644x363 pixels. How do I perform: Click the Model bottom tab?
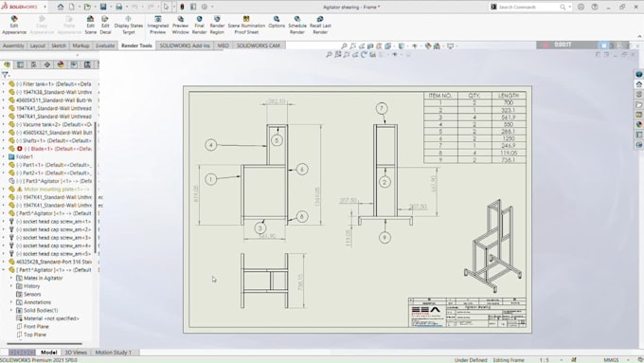(x=48, y=353)
